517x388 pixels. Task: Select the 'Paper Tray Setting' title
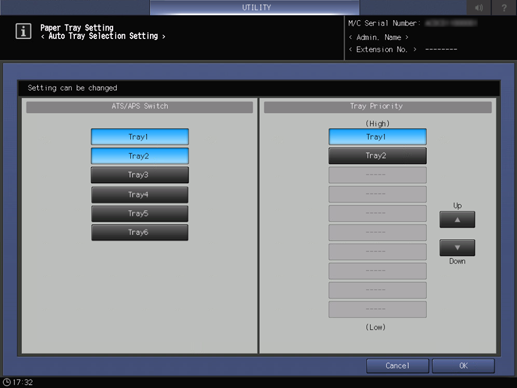tap(77, 28)
